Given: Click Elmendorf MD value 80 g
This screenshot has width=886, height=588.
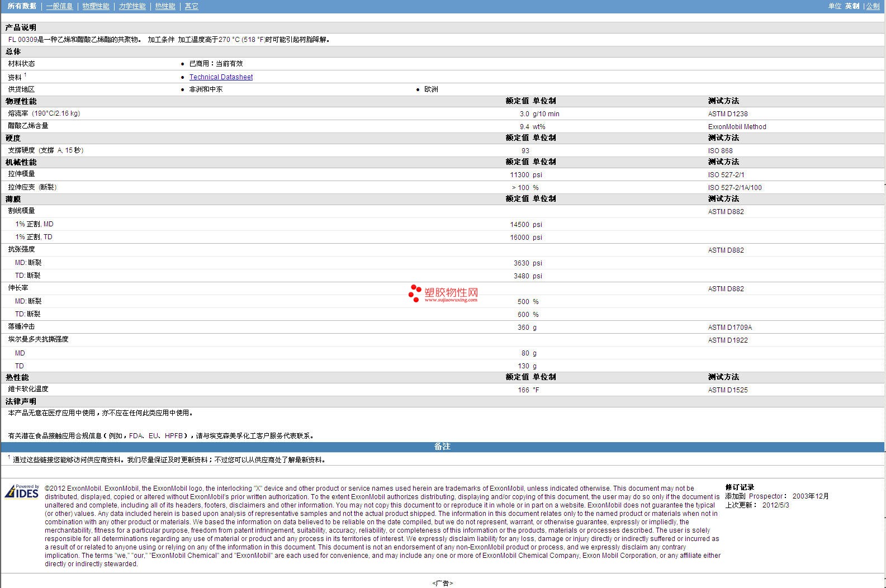Looking at the screenshot, I should [529, 353].
